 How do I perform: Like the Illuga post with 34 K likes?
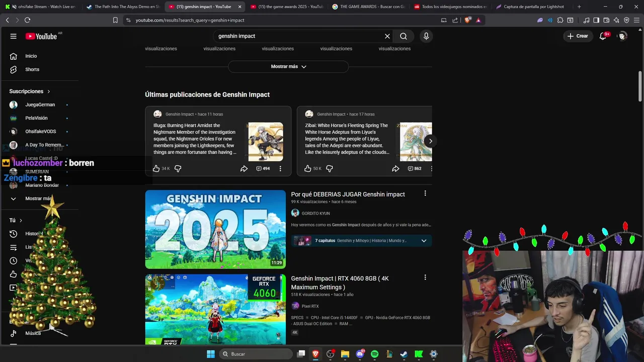[x=156, y=168]
